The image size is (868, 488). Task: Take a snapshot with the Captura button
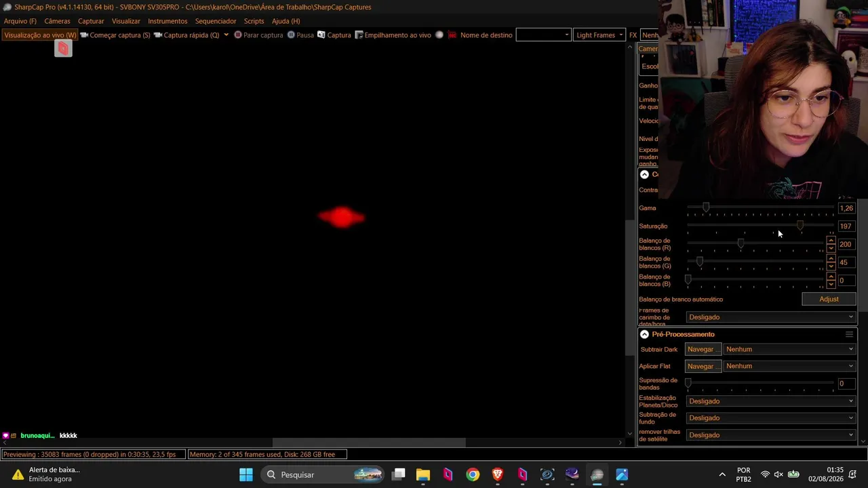pyautogui.click(x=334, y=35)
